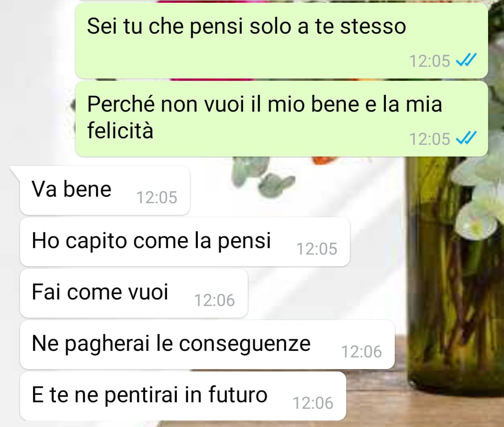Select the 'Perché non vuoi il mio bene' message bubble
Screen dimensions: 504x427
coord(281,119)
